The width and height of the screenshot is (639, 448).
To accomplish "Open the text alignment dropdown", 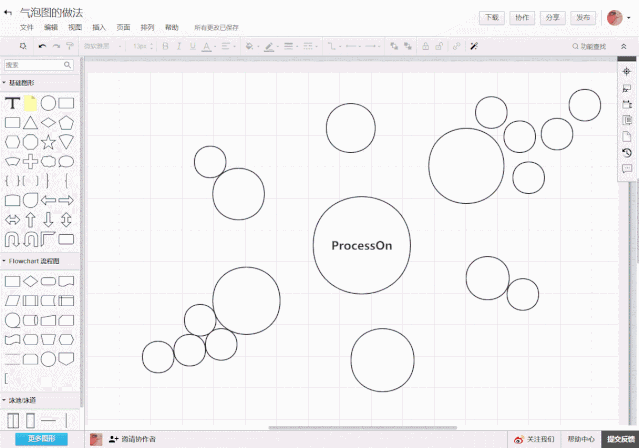I will pos(227,46).
